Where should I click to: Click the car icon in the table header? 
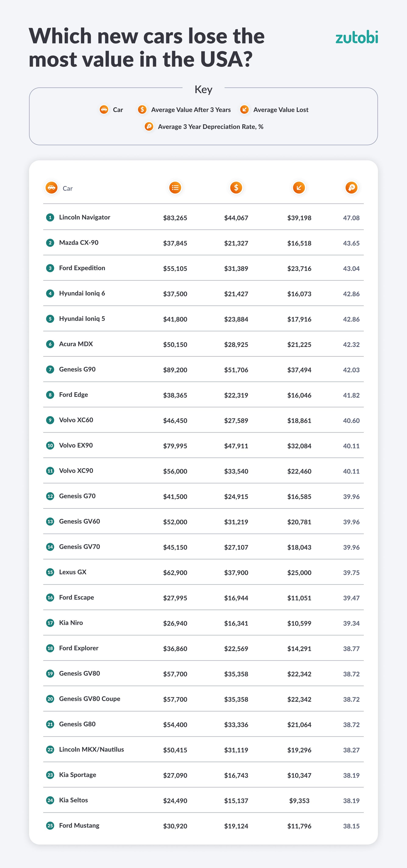[52, 188]
